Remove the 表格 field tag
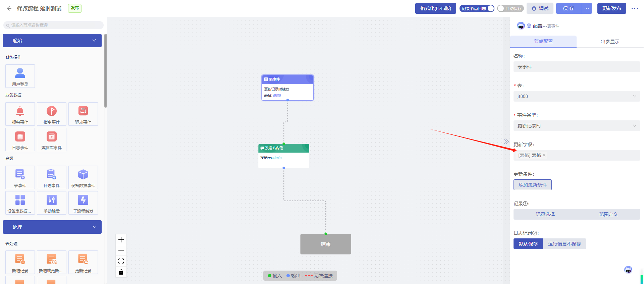Image resolution: width=644 pixels, height=284 pixels. click(544, 155)
